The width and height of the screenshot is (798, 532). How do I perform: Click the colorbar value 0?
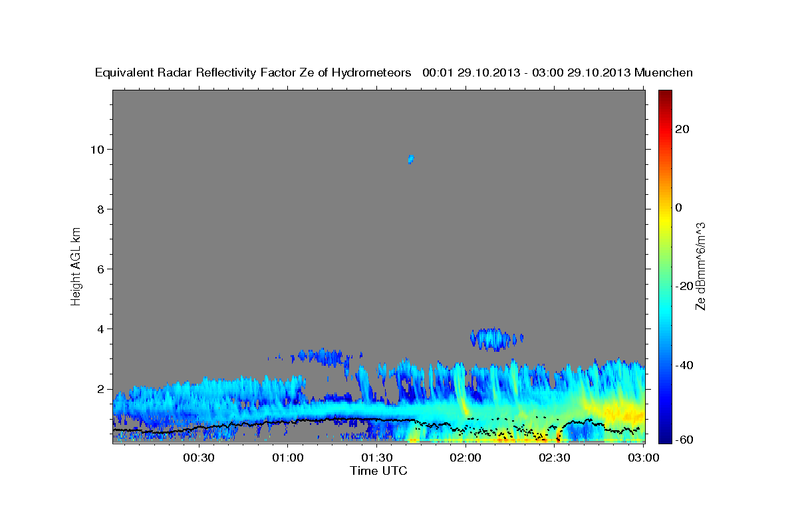tap(678, 207)
